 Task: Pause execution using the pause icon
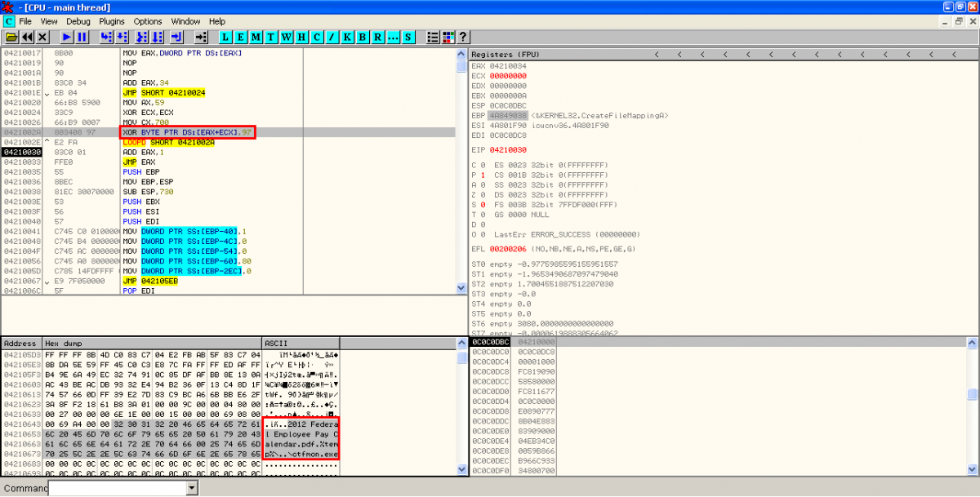(82, 38)
